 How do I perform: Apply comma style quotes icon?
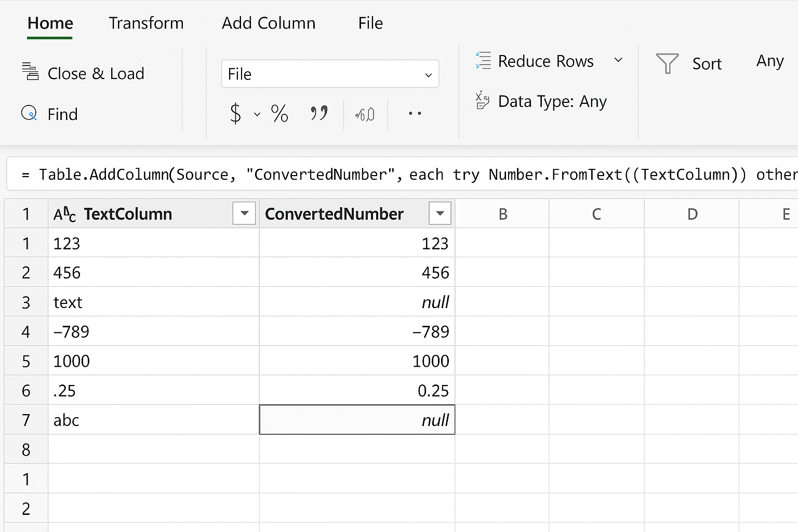click(319, 113)
